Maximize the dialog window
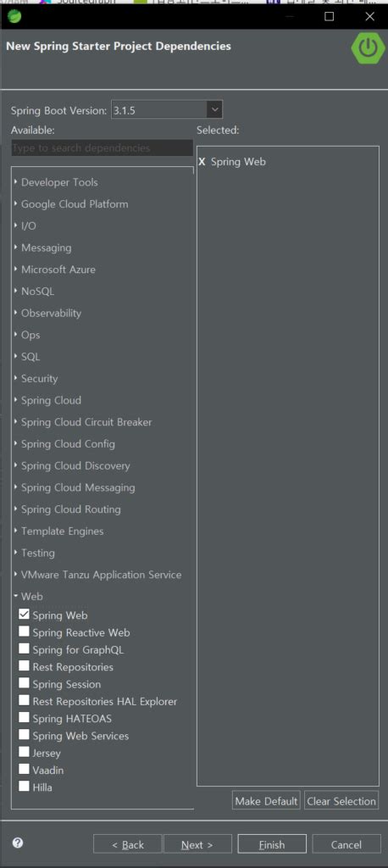The height and width of the screenshot is (868, 388). (330, 17)
